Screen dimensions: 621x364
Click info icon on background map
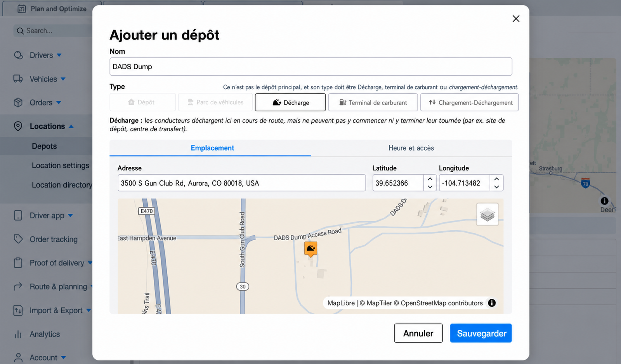click(x=605, y=201)
